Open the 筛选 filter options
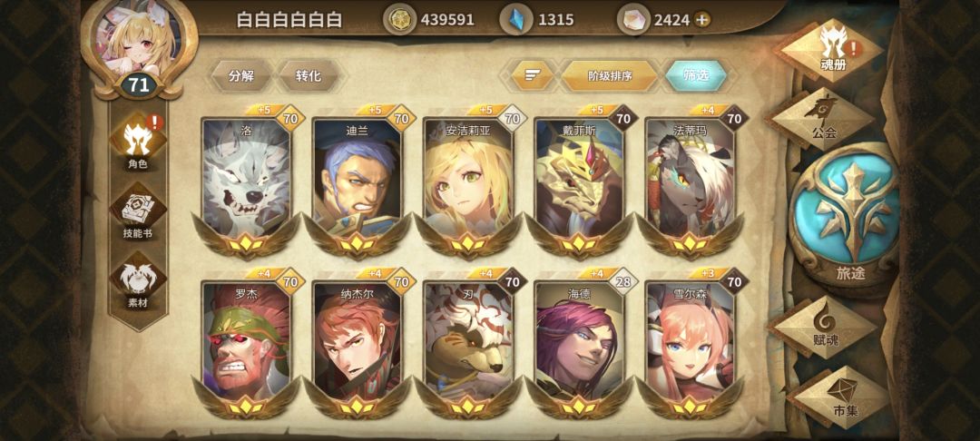980x441 pixels. click(x=696, y=76)
